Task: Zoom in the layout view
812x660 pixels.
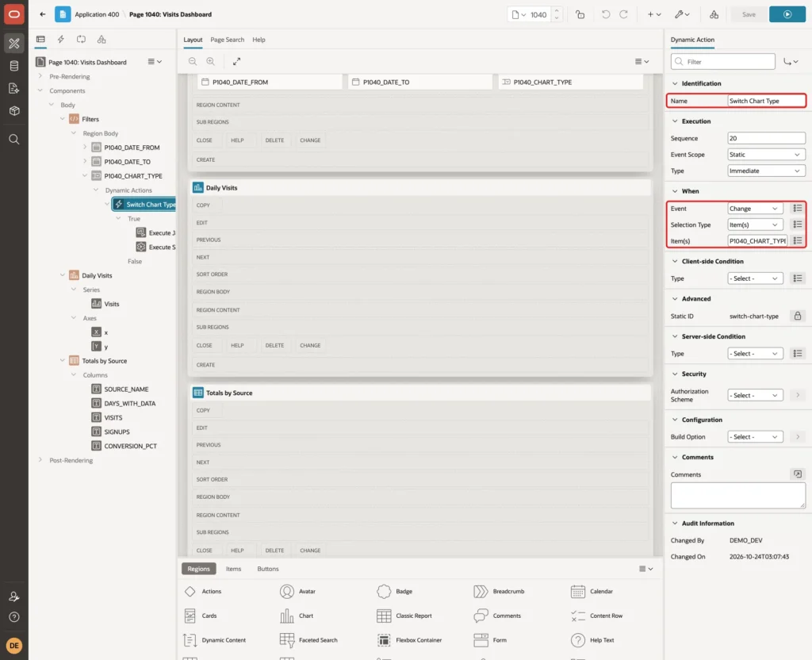Action: (x=211, y=62)
